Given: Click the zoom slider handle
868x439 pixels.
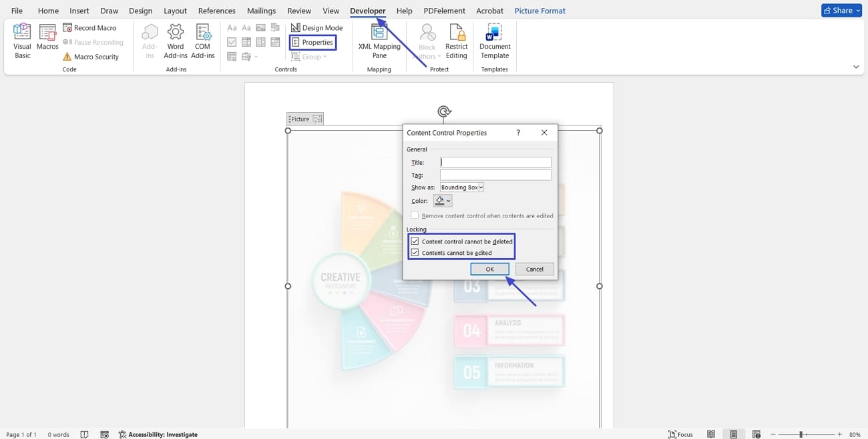Looking at the screenshot, I should pyautogui.click(x=801, y=434).
